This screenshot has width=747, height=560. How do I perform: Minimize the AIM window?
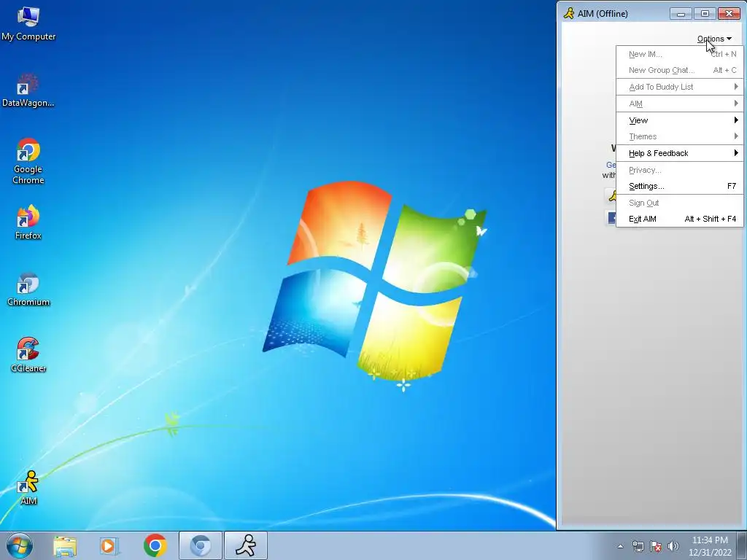[x=681, y=13]
